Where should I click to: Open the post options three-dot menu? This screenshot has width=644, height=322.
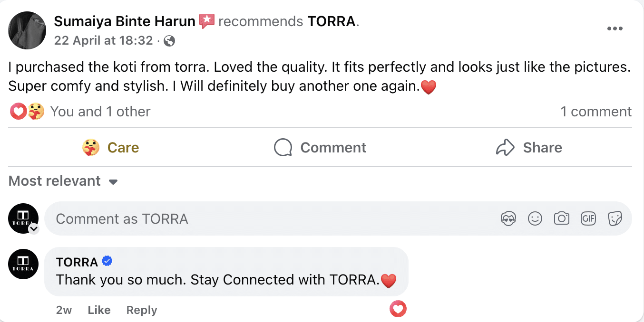(615, 28)
